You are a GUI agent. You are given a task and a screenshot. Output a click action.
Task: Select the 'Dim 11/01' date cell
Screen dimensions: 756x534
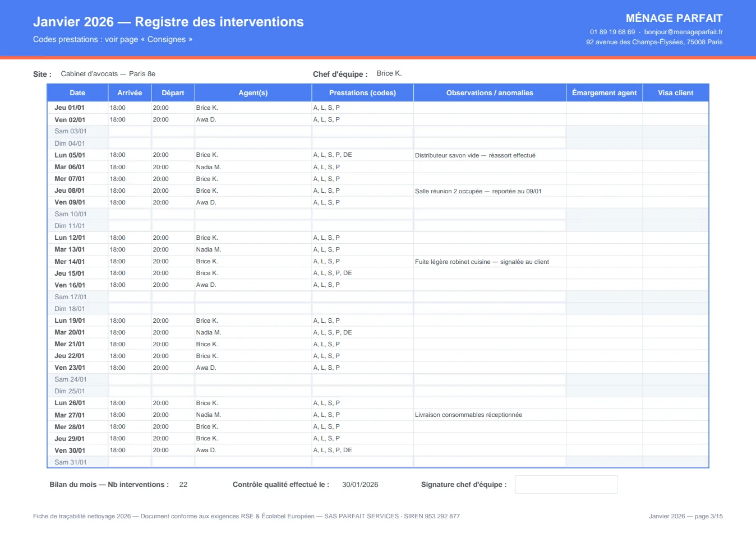77,226
